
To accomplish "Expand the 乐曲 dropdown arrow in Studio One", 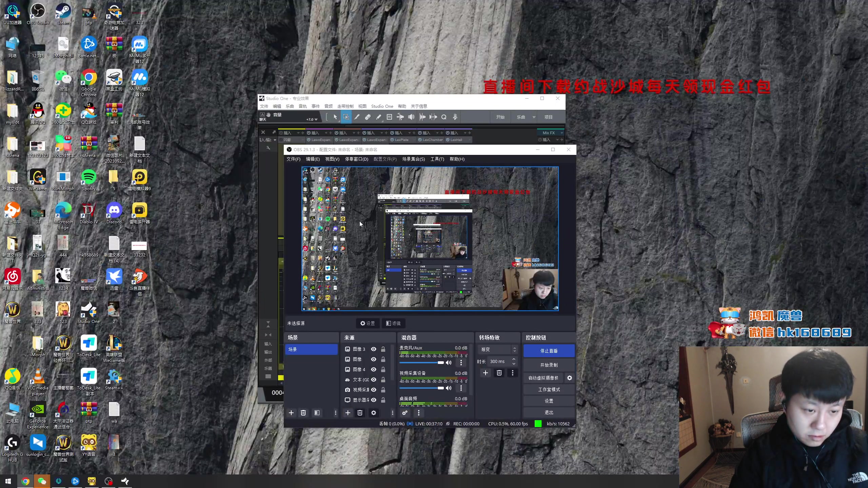I will (534, 117).
